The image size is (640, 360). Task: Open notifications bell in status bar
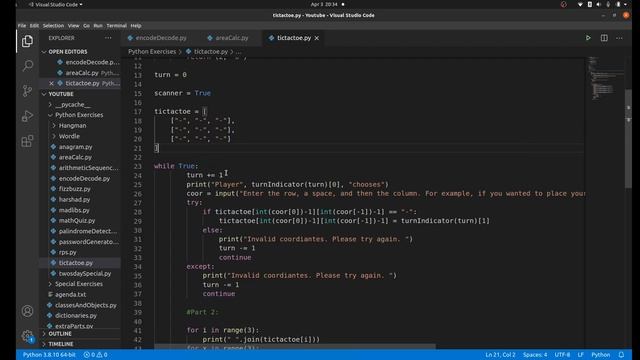pyautogui.click(x=621, y=355)
